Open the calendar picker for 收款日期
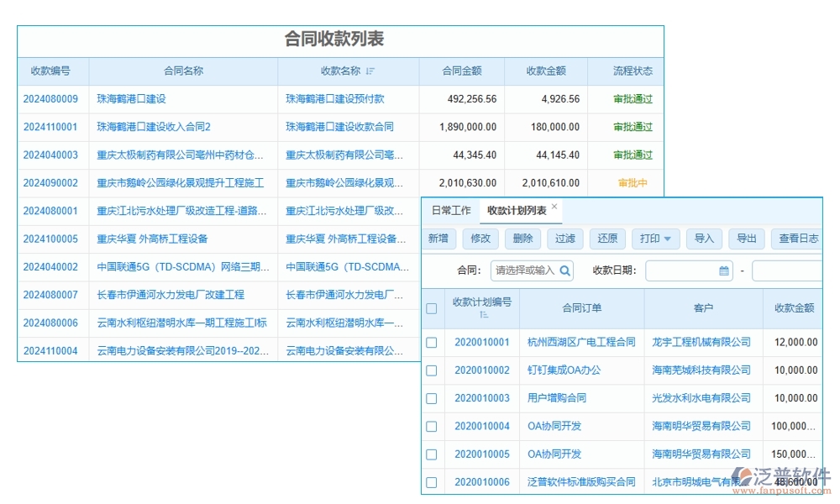 click(x=724, y=270)
